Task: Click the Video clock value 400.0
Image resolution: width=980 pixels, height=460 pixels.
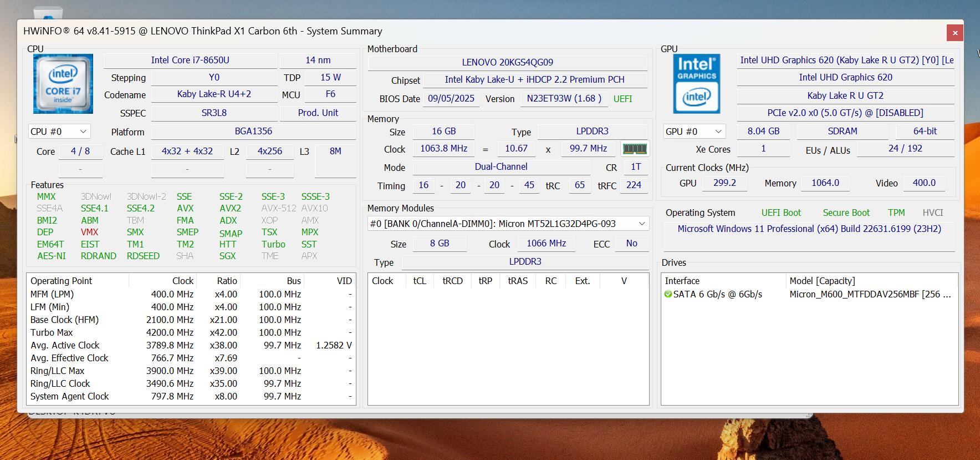Action: (924, 183)
